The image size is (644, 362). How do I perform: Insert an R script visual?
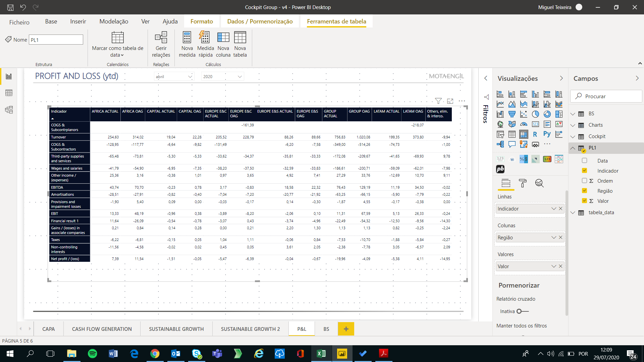(535, 134)
